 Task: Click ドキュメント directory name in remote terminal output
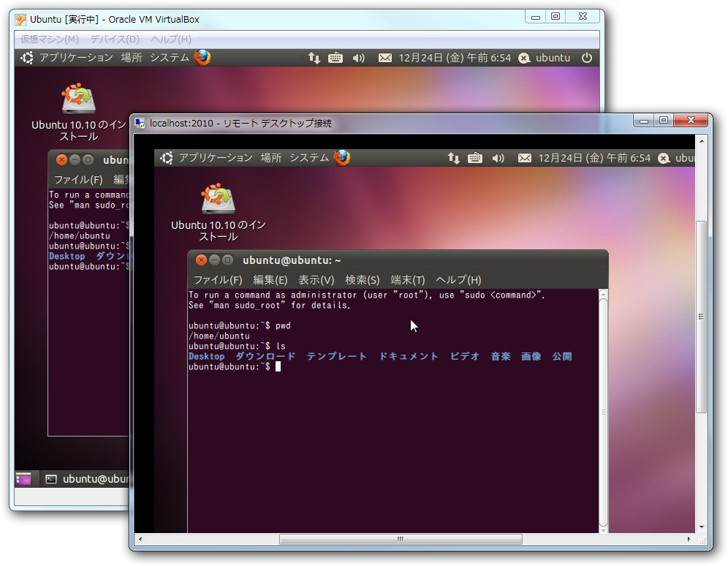tap(409, 357)
